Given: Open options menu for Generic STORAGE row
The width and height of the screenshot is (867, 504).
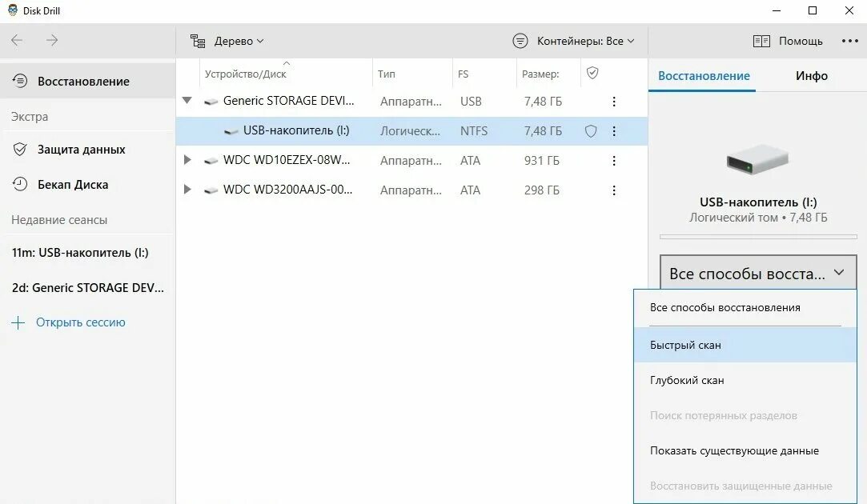Looking at the screenshot, I should tap(614, 102).
